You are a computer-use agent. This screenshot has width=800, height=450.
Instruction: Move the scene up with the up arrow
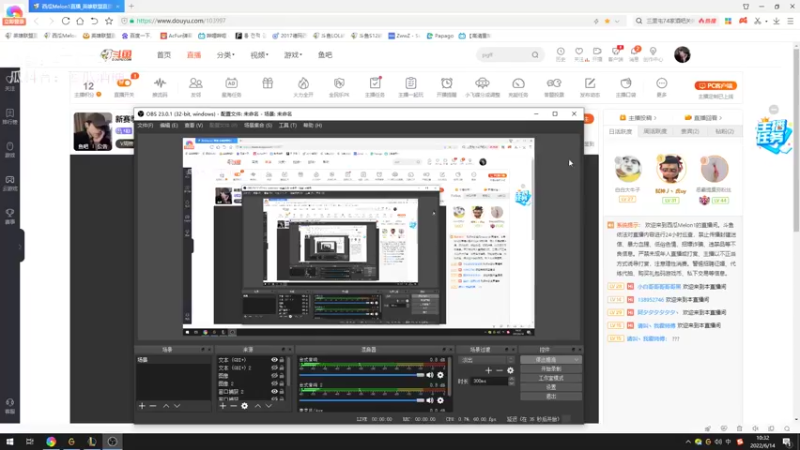click(166, 406)
